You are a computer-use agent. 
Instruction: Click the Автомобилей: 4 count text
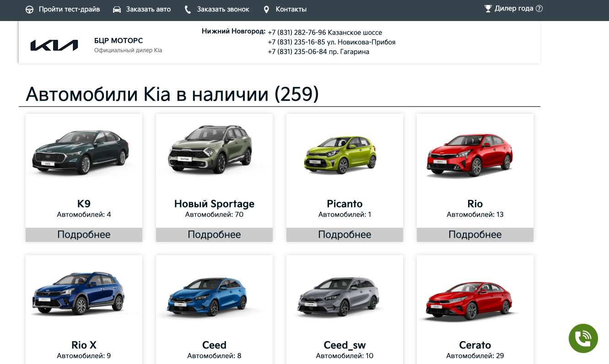[x=84, y=214]
